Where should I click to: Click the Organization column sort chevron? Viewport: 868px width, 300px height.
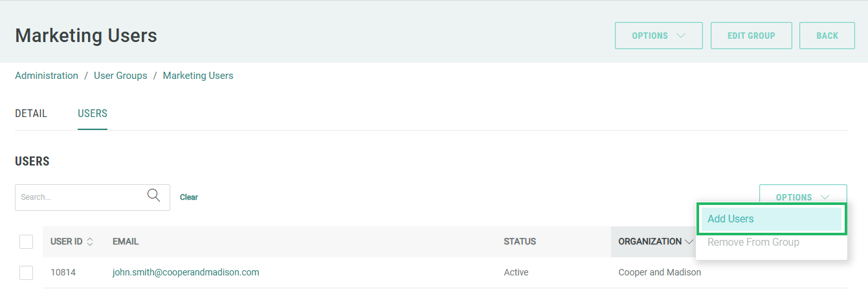(x=688, y=242)
